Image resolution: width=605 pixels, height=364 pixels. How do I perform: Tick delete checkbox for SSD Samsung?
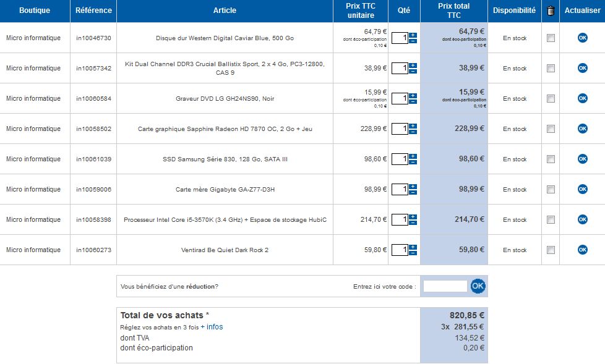click(x=551, y=159)
